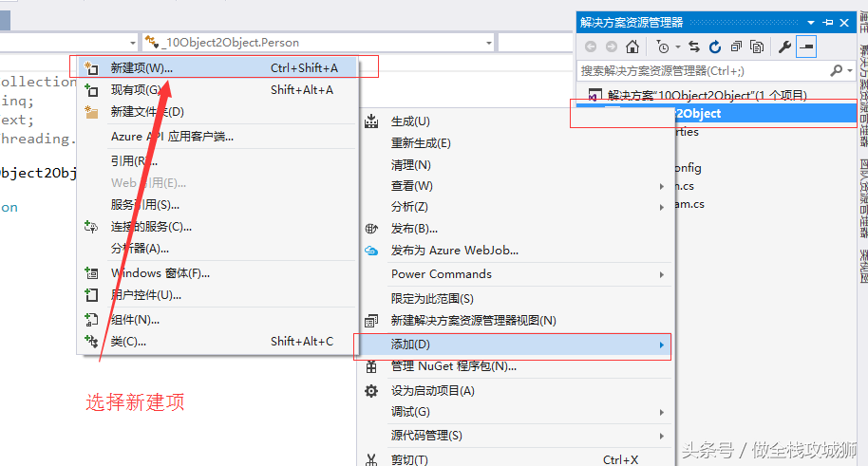Viewport: 868px width, 466px height.
Task: Choose 用户控件(U) menu entry
Action: click(x=217, y=295)
